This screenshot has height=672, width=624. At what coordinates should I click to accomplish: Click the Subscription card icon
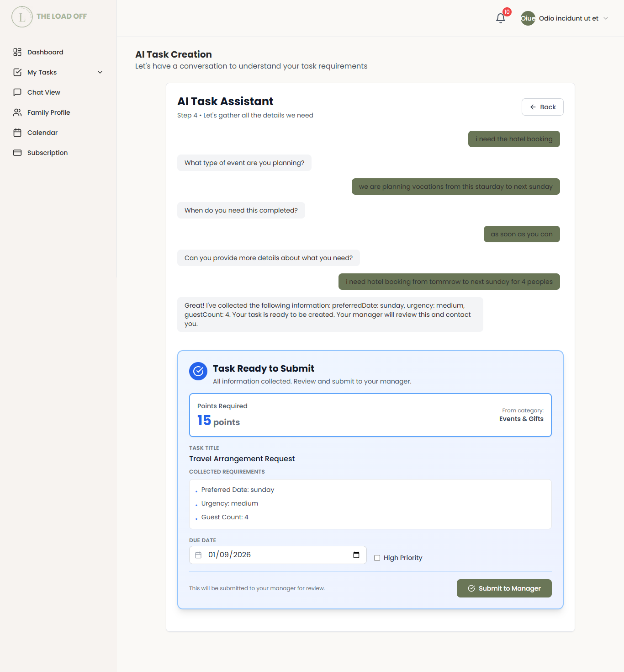click(17, 153)
